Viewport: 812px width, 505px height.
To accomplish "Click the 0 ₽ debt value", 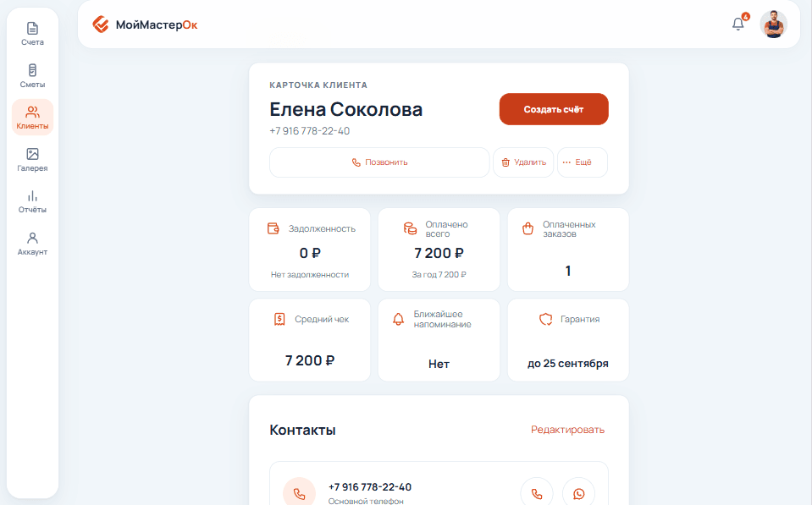I will click(x=310, y=253).
